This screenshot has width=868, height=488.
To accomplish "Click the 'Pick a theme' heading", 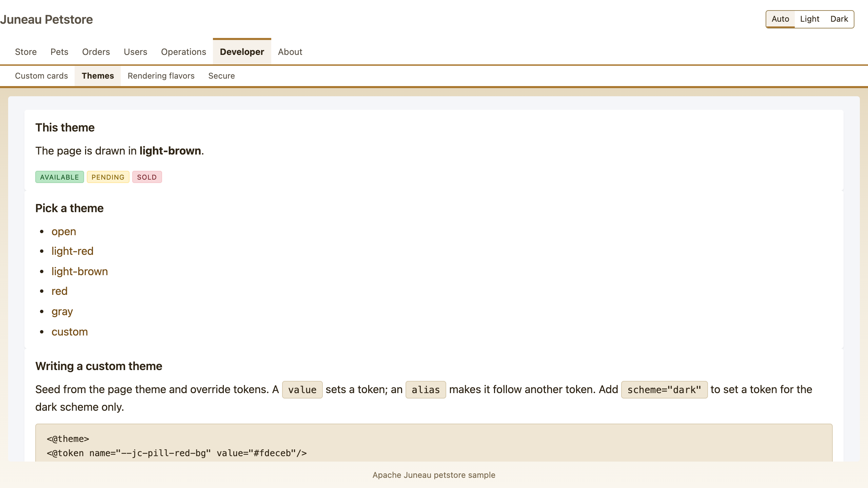I will 70,208.
